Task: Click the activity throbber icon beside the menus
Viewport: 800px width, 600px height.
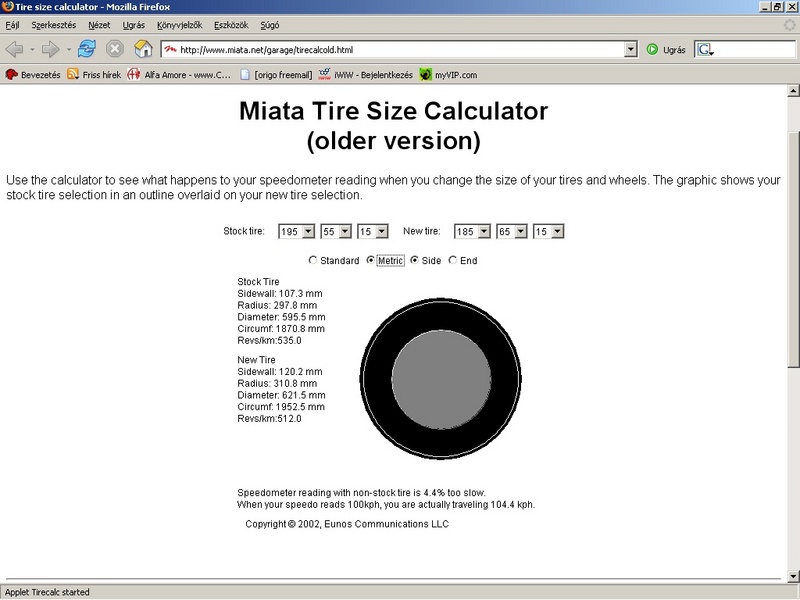Action: click(789, 25)
